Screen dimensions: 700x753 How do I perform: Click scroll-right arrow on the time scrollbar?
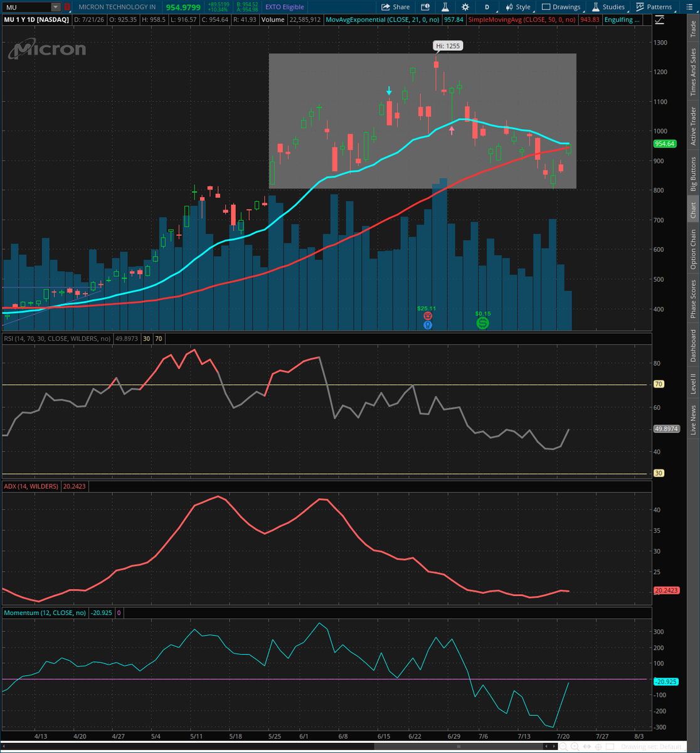(554, 747)
